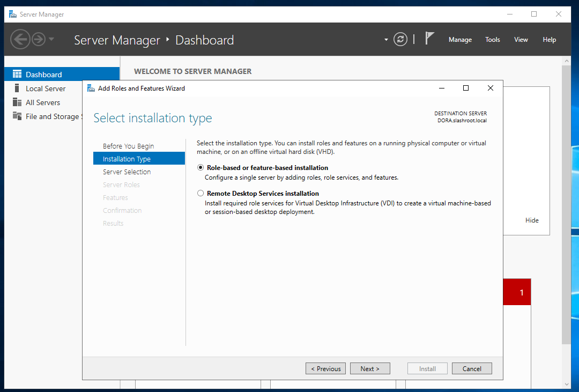This screenshot has height=392, width=579.
Task: Click the Next button in wizard
Action: coord(370,369)
